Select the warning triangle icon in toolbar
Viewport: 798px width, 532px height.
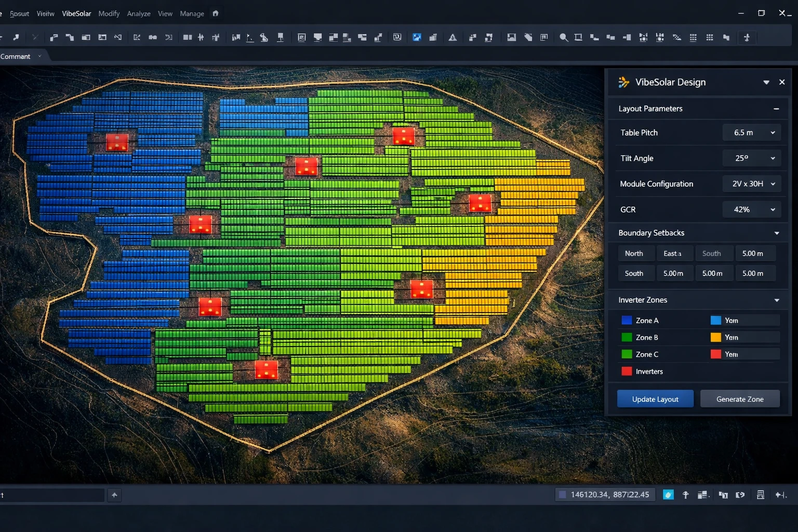pos(453,37)
